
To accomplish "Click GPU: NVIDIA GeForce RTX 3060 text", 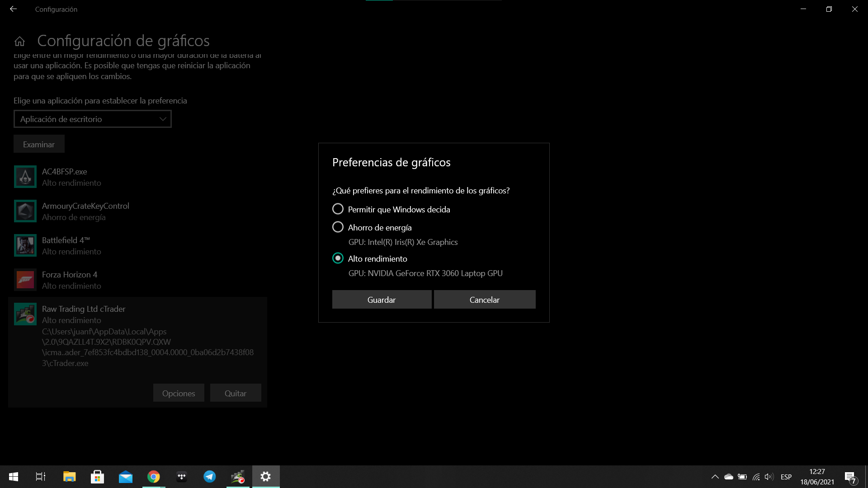I will pyautogui.click(x=425, y=273).
